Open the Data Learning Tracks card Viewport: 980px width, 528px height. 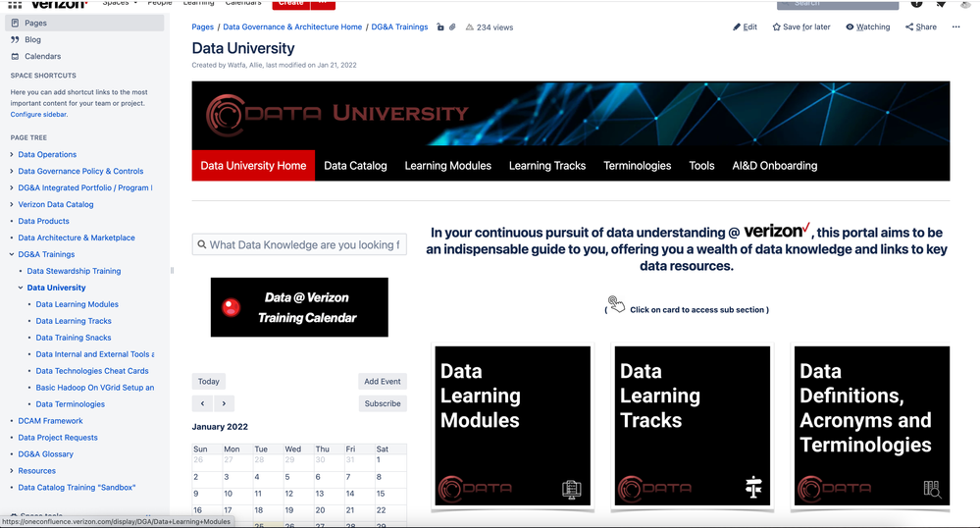693,425
